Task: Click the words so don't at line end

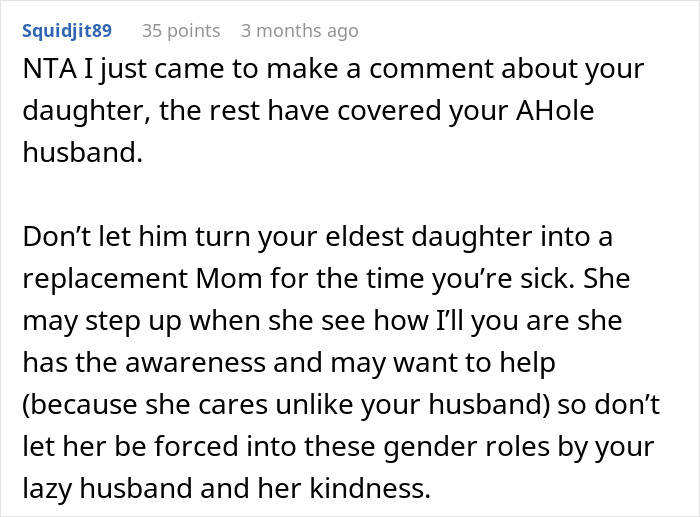Action: pyautogui.click(x=608, y=405)
